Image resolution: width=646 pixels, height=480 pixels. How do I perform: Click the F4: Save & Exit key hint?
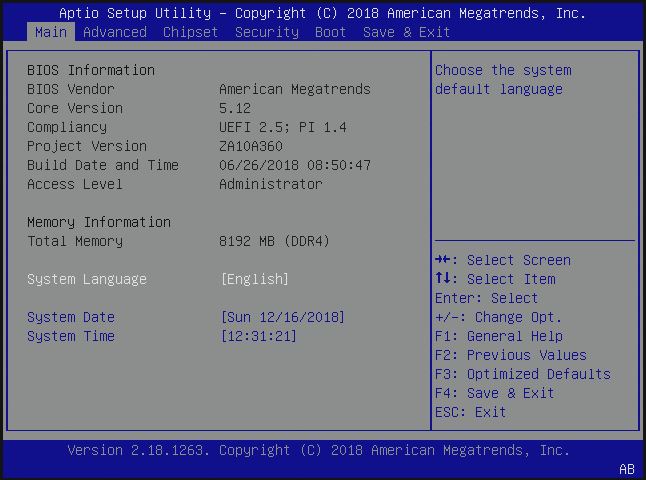coord(495,393)
